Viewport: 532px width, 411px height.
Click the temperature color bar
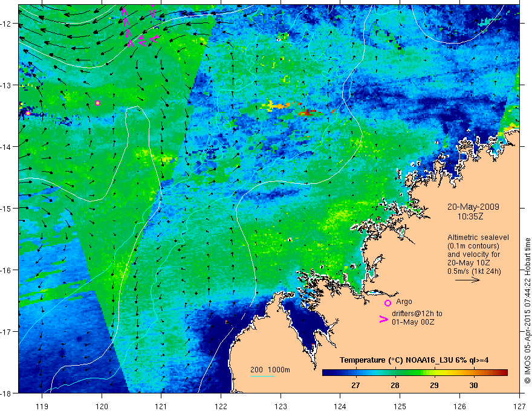[415, 373]
